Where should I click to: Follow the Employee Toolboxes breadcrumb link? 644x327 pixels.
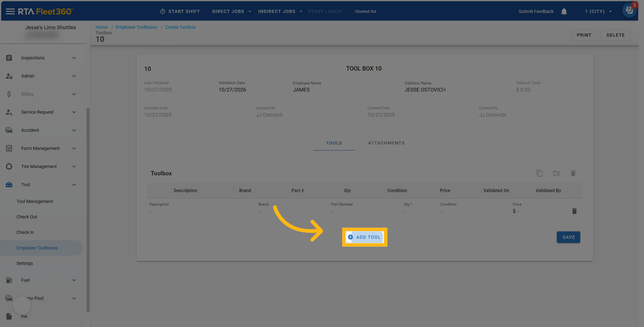coord(136,27)
